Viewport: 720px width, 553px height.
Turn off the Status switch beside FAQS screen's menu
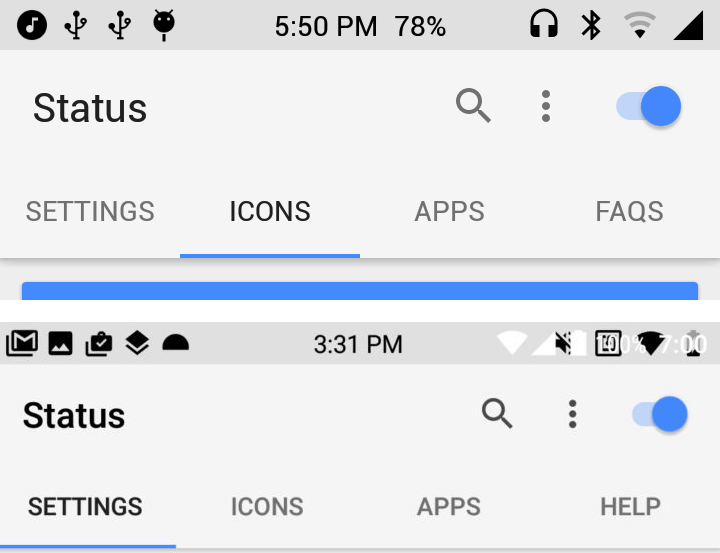coord(649,106)
